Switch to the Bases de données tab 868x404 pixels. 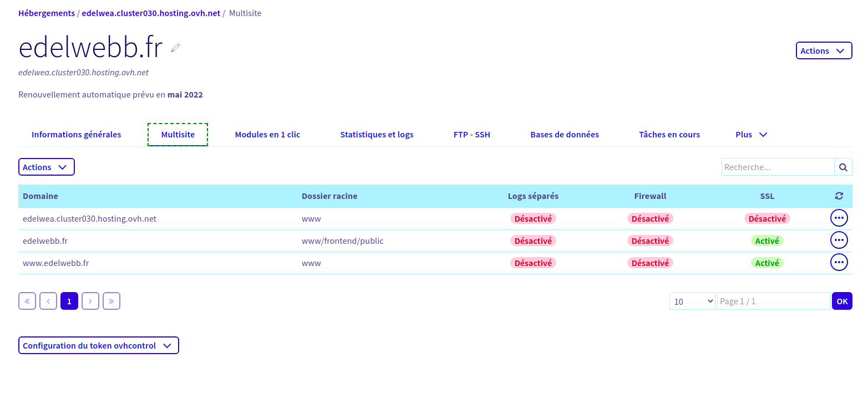(x=565, y=134)
